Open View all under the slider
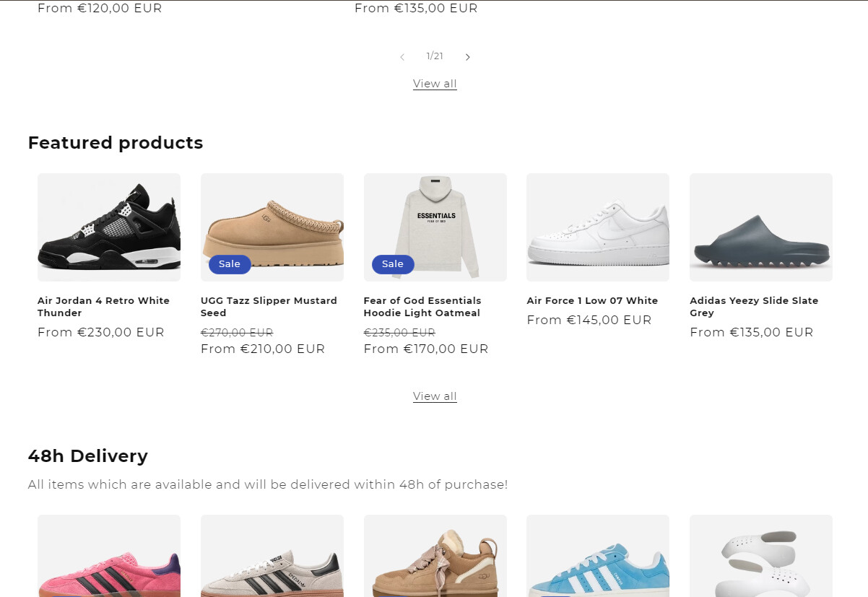Viewport: 868px width, 597px height. click(x=435, y=84)
